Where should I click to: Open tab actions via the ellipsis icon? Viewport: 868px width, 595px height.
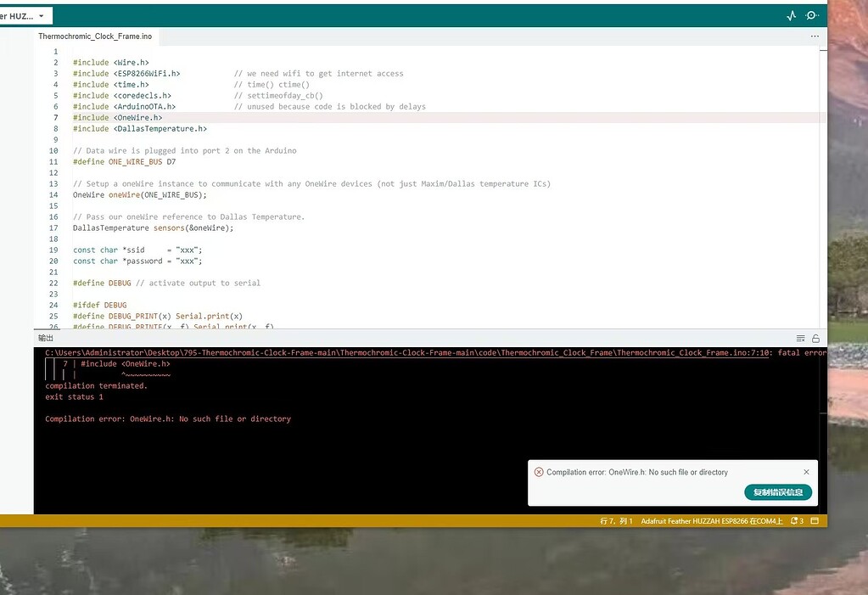[x=815, y=36]
